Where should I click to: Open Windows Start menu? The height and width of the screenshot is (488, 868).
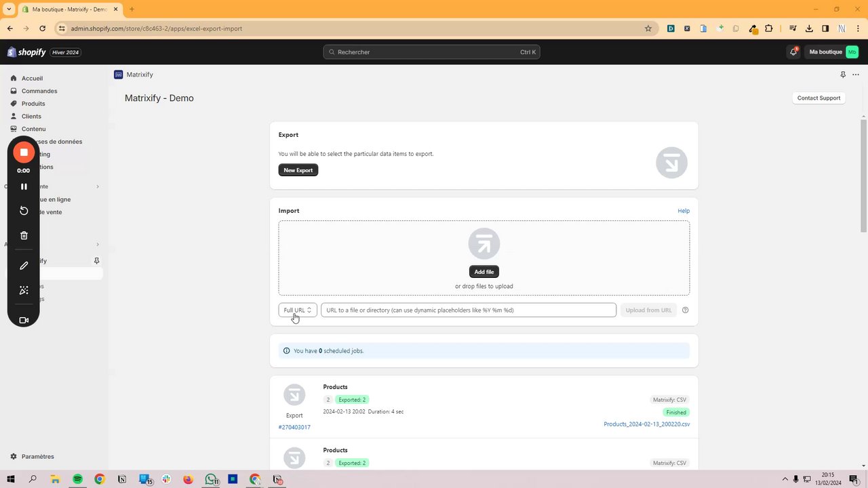click(x=11, y=479)
